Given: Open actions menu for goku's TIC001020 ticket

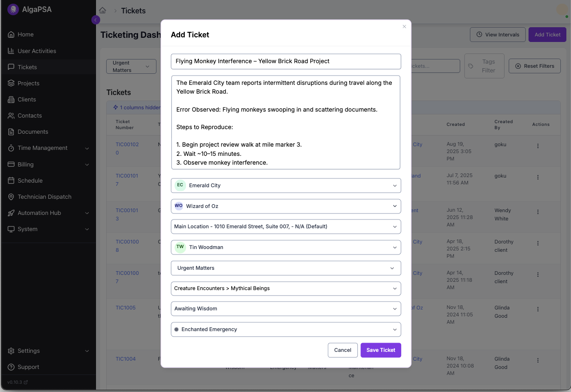Looking at the screenshot, I should 538,146.
